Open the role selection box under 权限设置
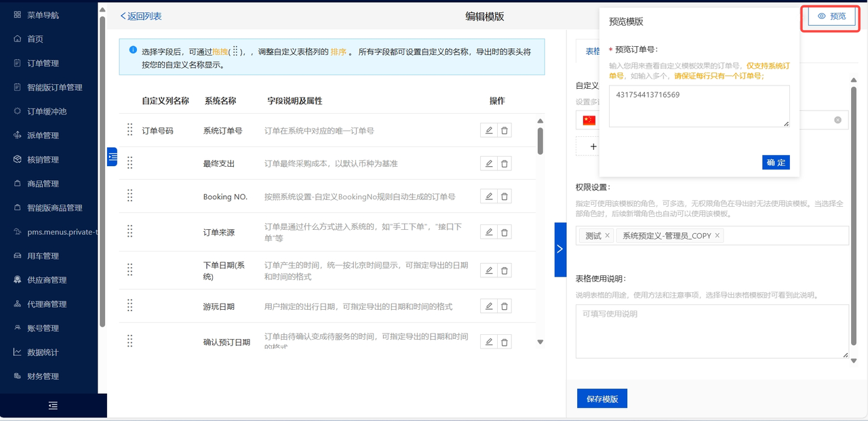This screenshot has width=868, height=421. (780, 235)
